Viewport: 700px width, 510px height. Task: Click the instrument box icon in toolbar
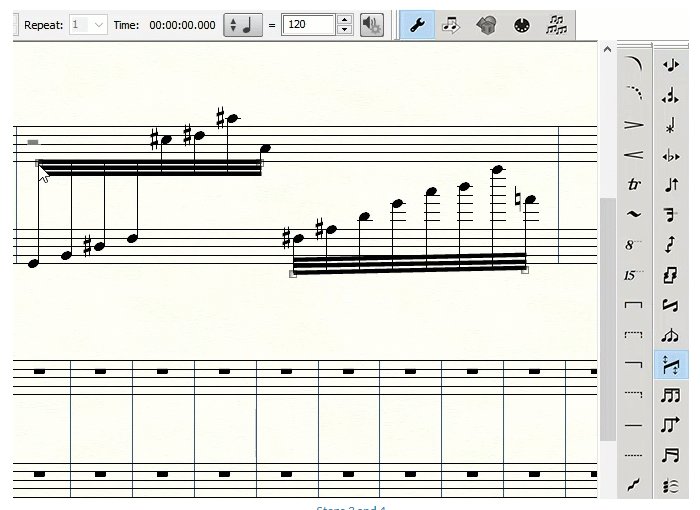[x=486, y=25]
